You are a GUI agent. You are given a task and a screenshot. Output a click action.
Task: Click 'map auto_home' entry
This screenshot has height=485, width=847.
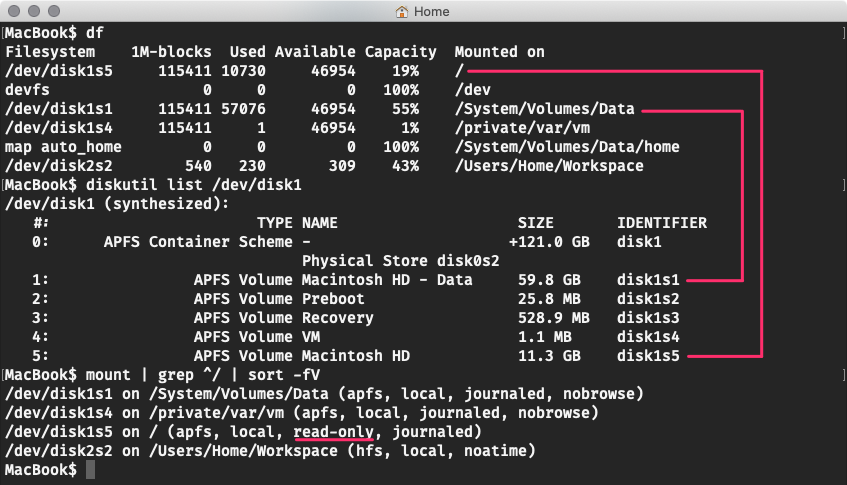[63, 147]
